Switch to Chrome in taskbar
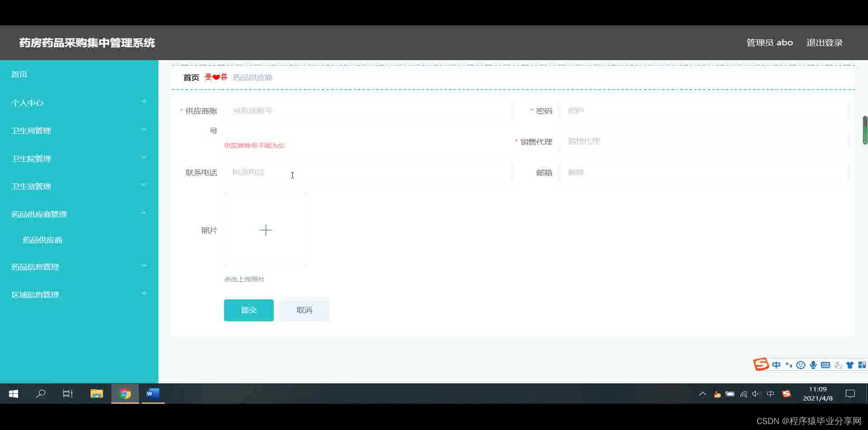The width and height of the screenshot is (868, 430). [x=125, y=394]
